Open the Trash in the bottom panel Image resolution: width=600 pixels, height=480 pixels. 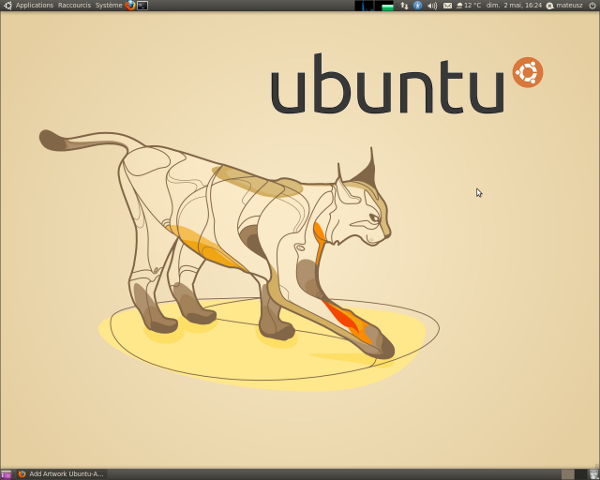[594, 474]
